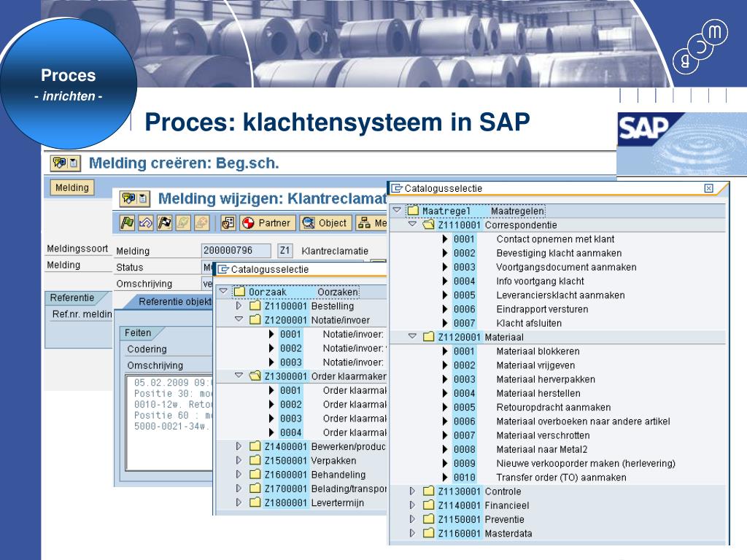Screen dimensions: 747x560
Task: Click window icon of the Oorzaken Catalogusselectie dialog
Action: (223, 270)
